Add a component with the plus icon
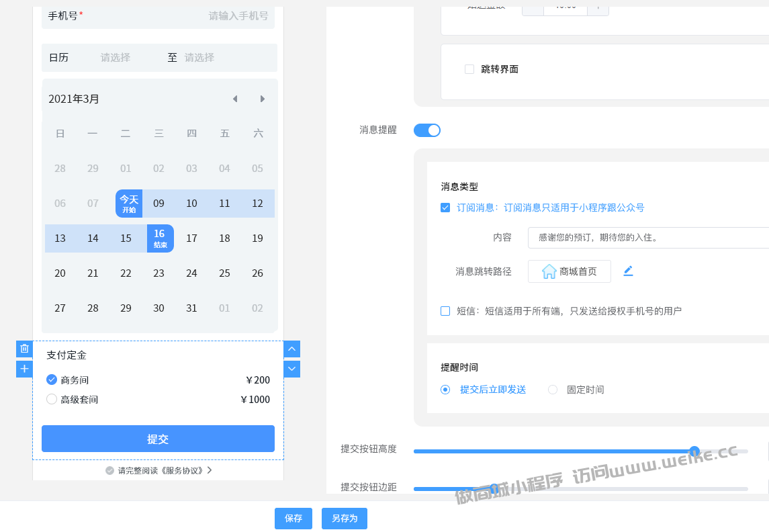Viewport: 769px width, 532px height. [25, 369]
